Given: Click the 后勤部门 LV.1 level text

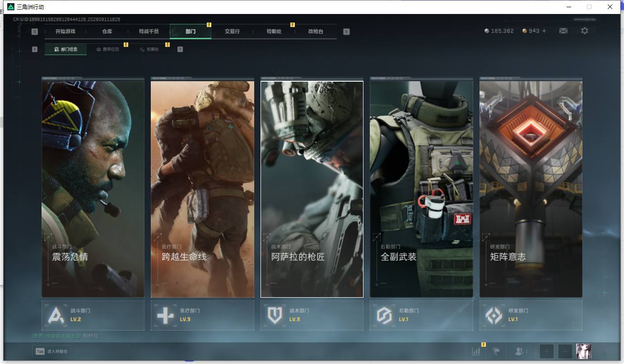Looking at the screenshot, I should pyautogui.click(x=404, y=319).
